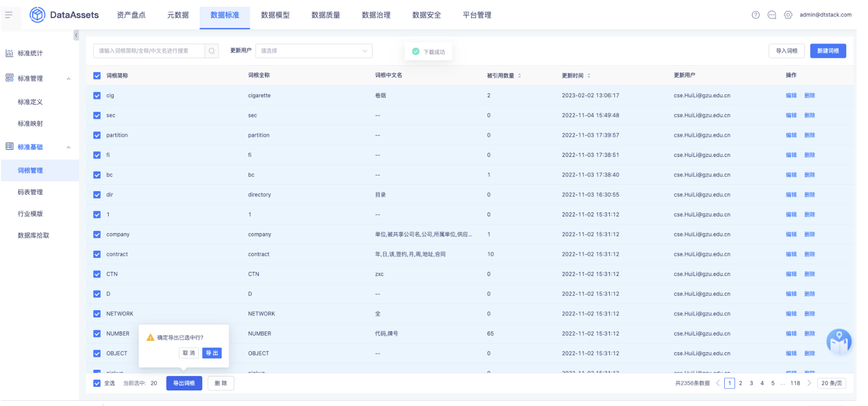This screenshot has width=868, height=406.
Task: Click 删除 link in contract row
Action: tap(810, 254)
